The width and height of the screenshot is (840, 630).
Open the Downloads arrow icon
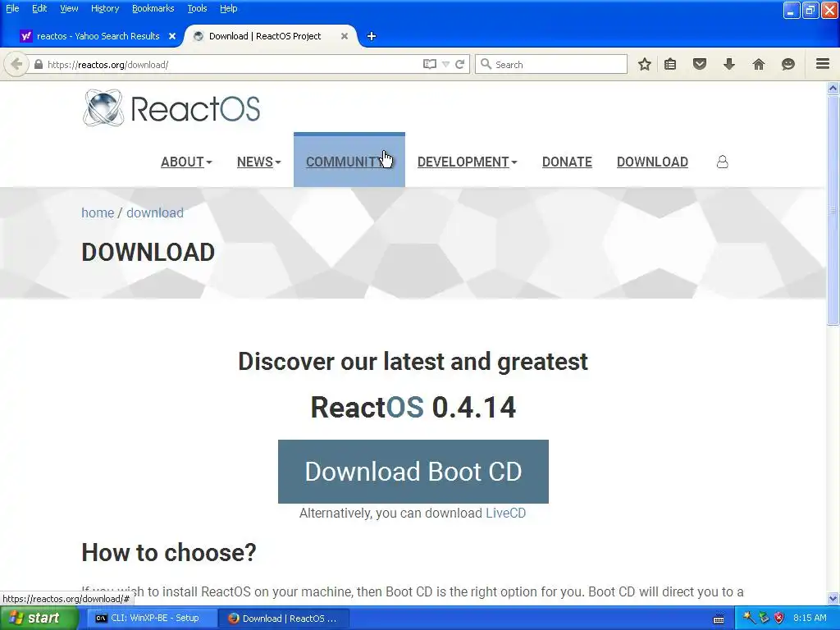click(x=729, y=64)
